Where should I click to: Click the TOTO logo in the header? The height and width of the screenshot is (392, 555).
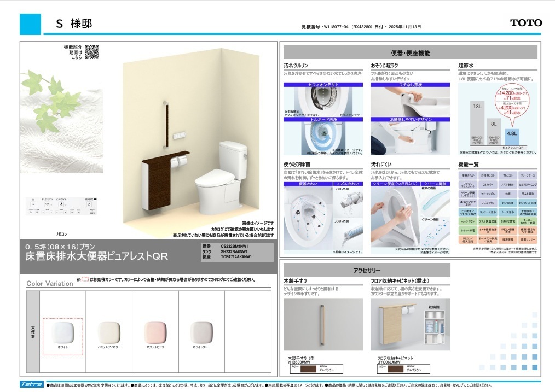click(x=525, y=23)
